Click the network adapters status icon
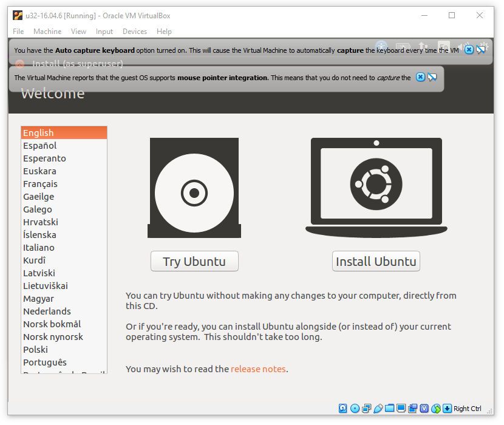 point(366,409)
